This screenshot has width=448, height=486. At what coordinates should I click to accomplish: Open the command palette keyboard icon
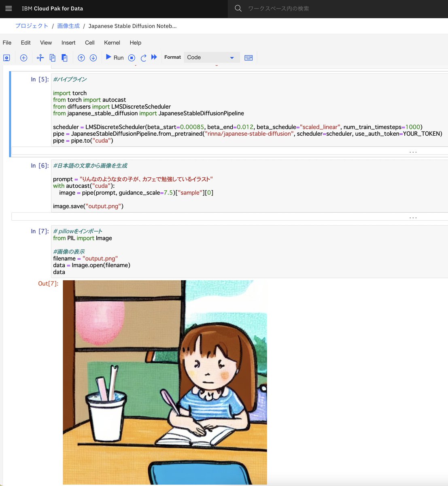(248, 58)
